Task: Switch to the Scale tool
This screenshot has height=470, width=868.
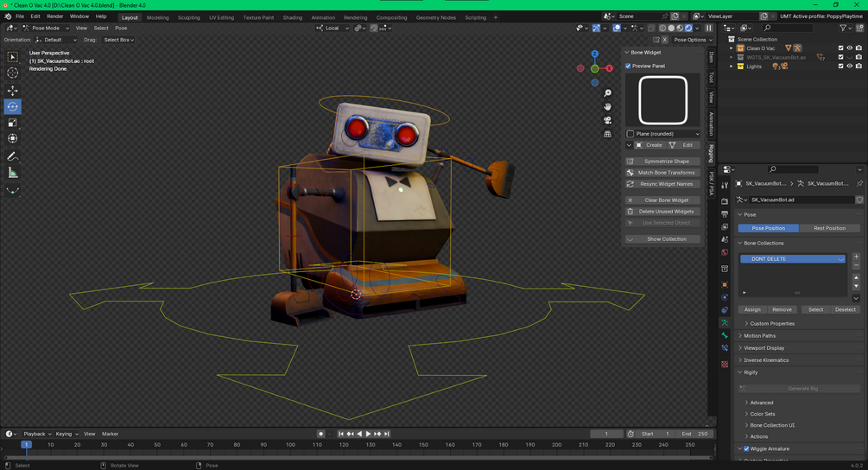Action: pos(12,123)
